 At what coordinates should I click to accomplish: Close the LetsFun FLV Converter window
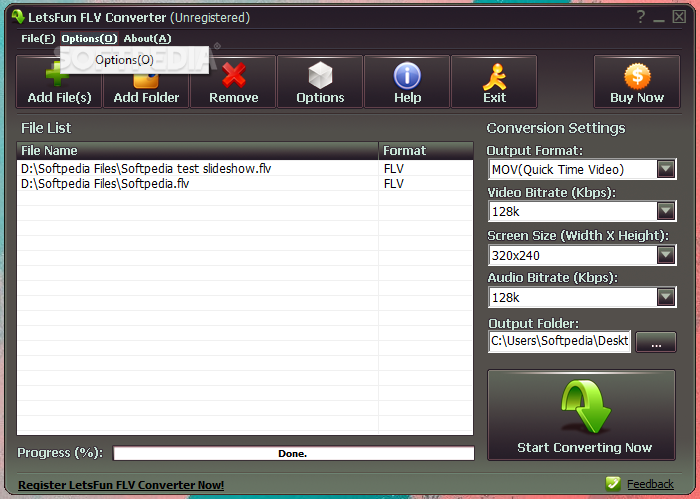679,17
